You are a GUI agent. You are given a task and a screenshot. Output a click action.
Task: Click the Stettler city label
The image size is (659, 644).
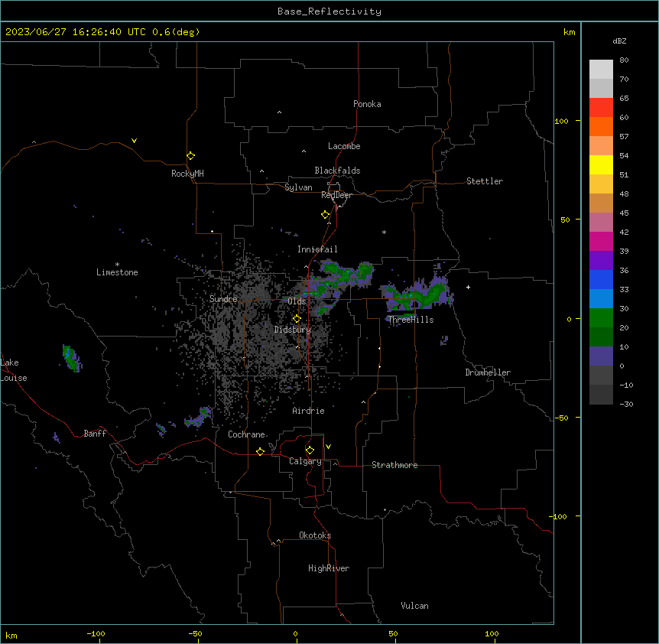pos(485,181)
